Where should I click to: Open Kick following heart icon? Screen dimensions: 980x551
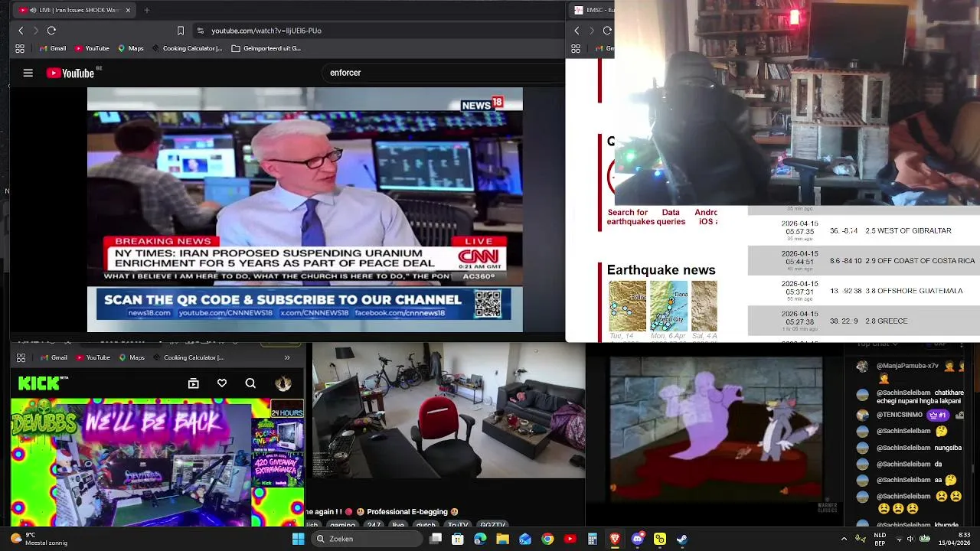(x=222, y=383)
